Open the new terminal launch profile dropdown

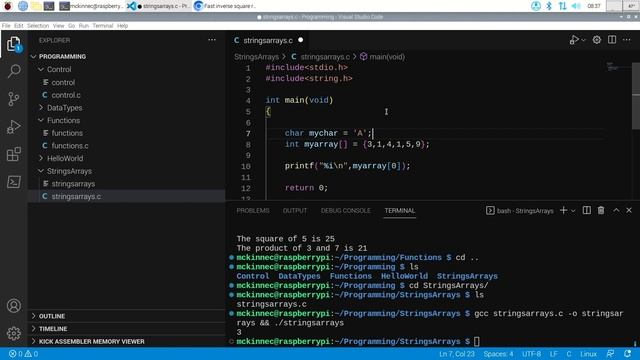coord(573,211)
